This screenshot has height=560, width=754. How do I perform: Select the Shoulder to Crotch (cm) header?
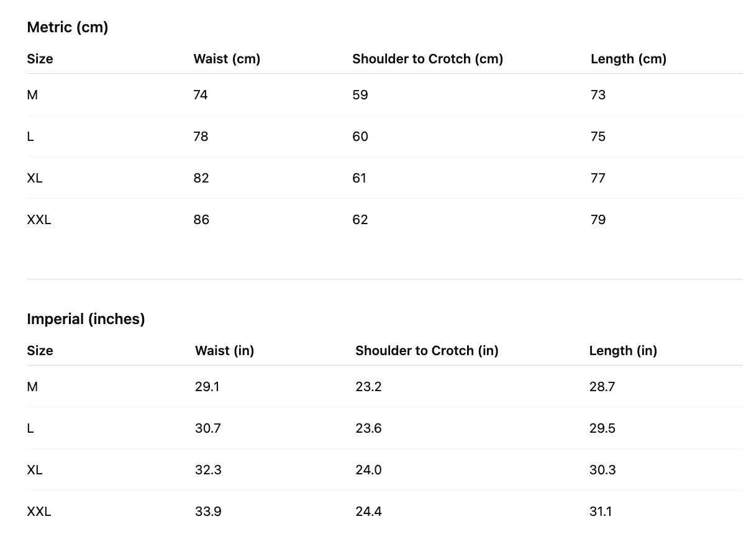(x=427, y=59)
